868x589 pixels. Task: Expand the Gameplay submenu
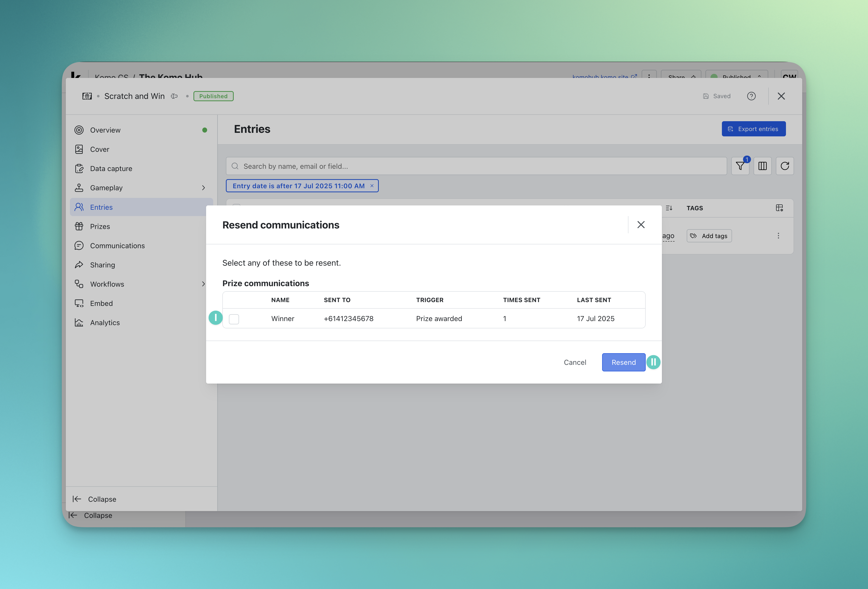tap(204, 188)
